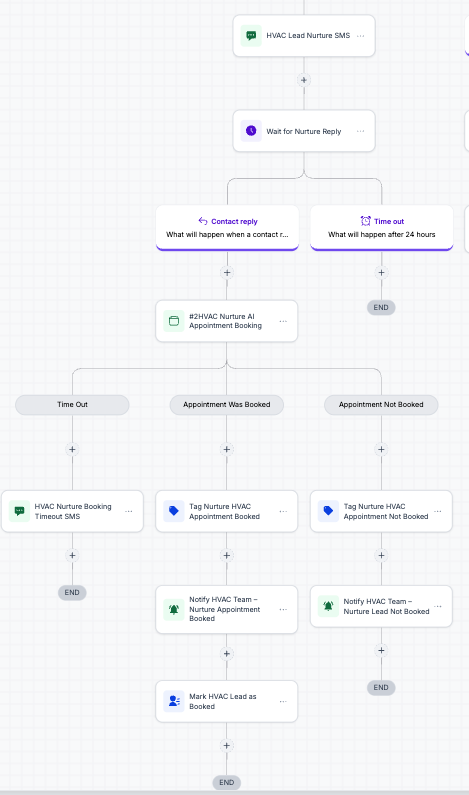Click the clock icon on Wait for Nurture Reply
This screenshot has width=469, height=795.
point(251,131)
